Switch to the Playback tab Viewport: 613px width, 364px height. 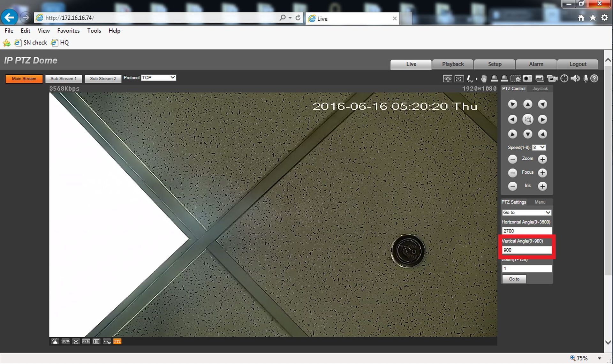[452, 64]
